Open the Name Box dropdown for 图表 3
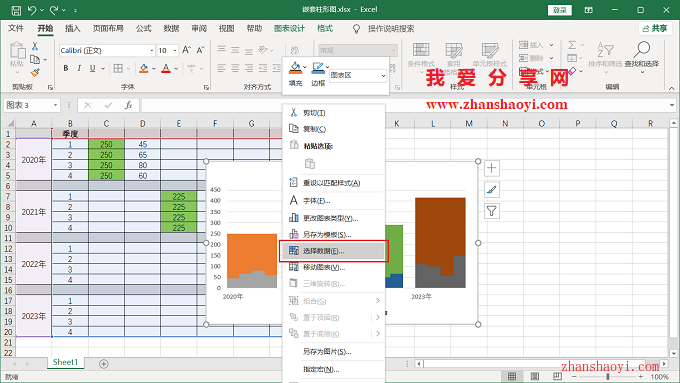The image size is (680, 383). (56, 105)
